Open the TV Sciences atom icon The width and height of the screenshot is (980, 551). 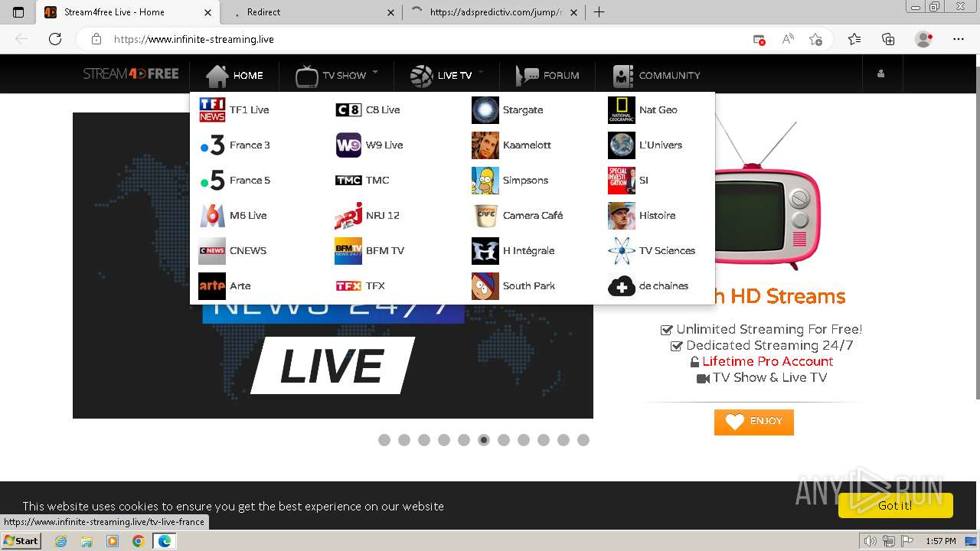tap(622, 251)
